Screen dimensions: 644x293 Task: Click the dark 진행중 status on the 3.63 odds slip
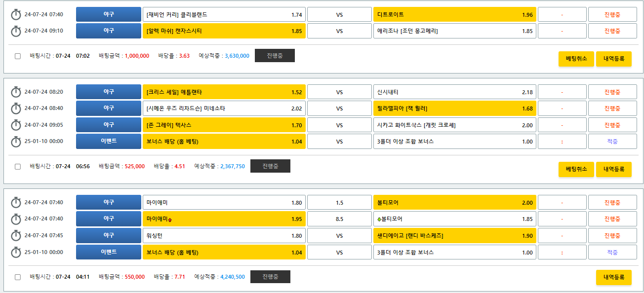pos(275,56)
